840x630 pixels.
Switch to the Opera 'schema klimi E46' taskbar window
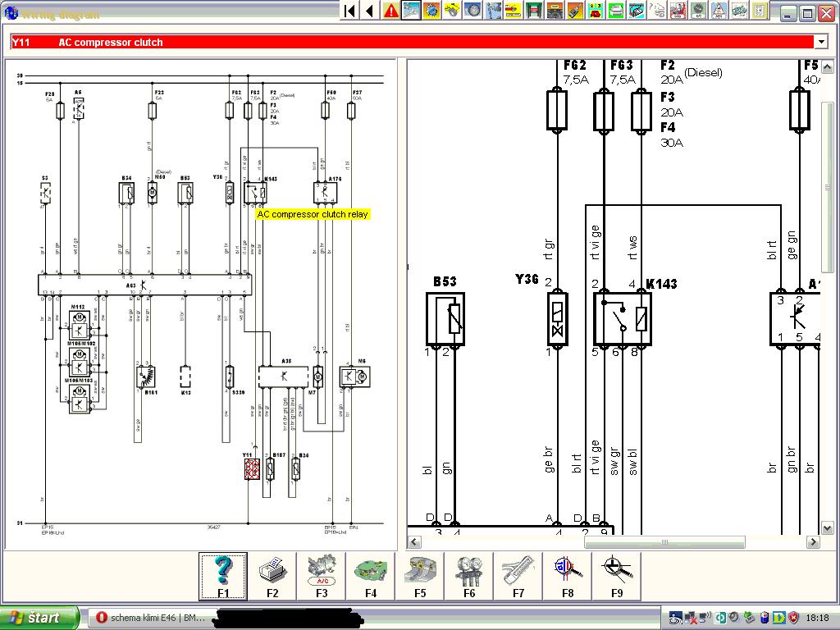point(150,618)
